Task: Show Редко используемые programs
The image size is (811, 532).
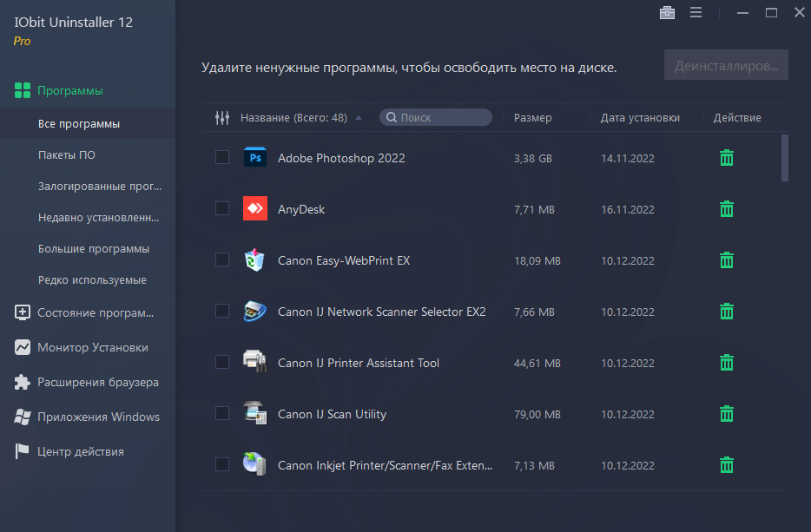Action: point(92,279)
